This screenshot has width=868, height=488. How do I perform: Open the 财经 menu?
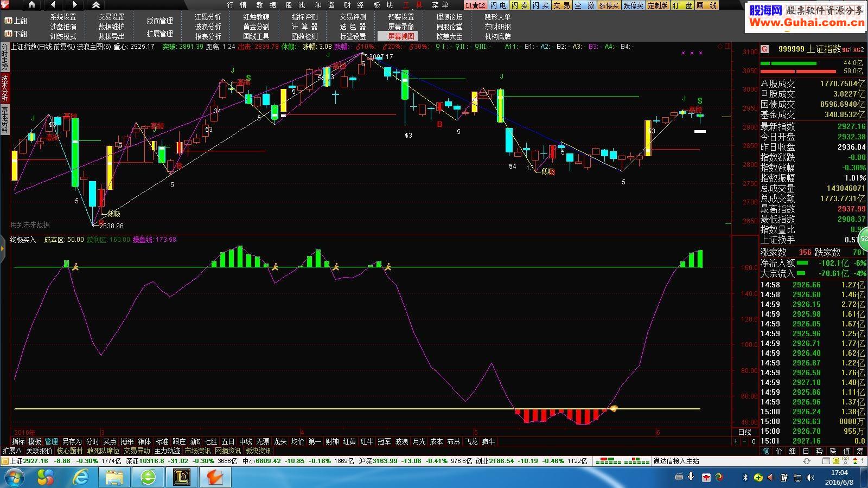(354, 5)
